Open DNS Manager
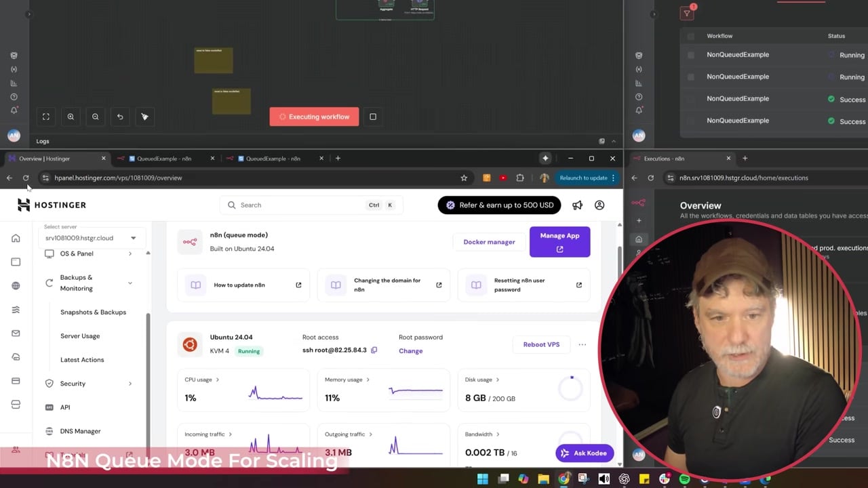This screenshot has width=868, height=488. 80,431
